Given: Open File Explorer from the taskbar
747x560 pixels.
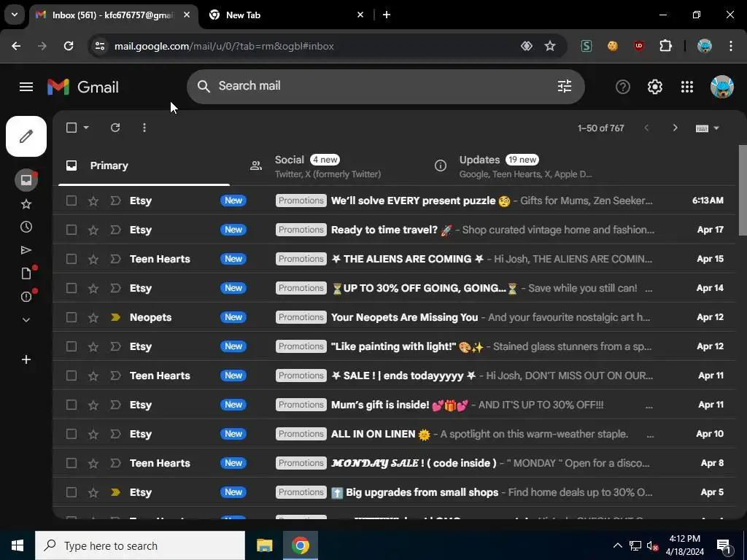Looking at the screenshot, I should 264,545.
